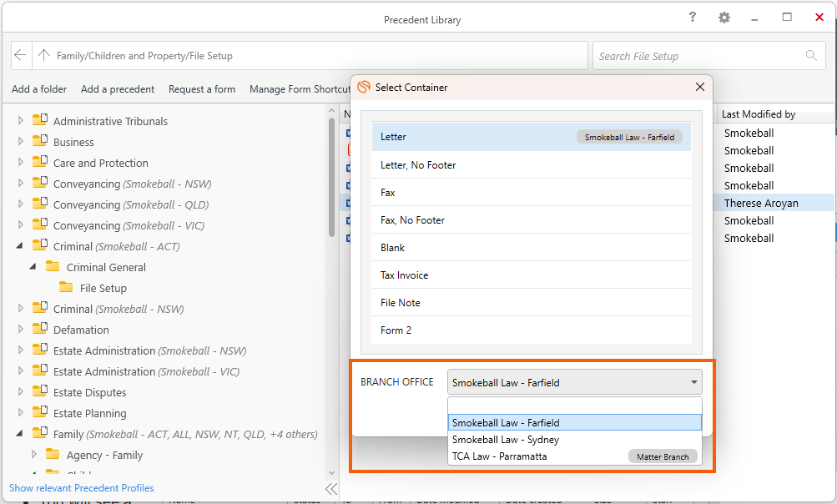The width and height of the screenshot is (837, 504).
Task: Choose Smokeball Law - Sydney branch option
Action: click(574, 440)
